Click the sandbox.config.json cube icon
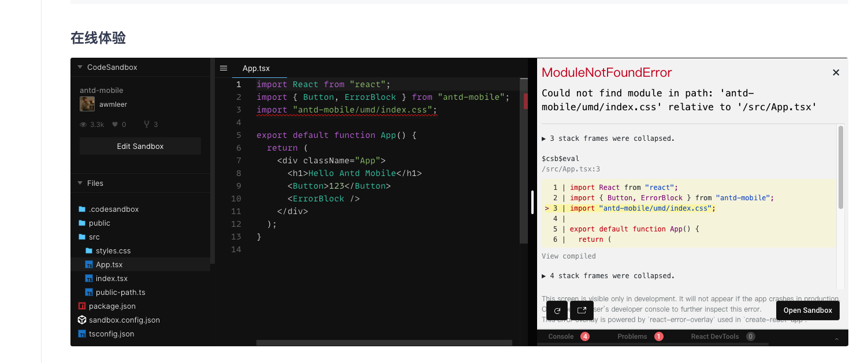Screen dimensions: 868x363 82,320
